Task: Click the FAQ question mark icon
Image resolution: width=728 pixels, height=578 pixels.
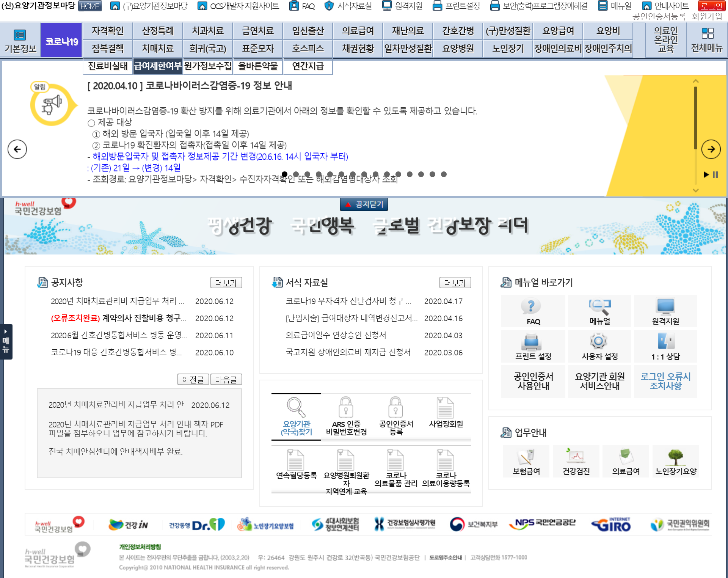Action: tap(531, 306)
